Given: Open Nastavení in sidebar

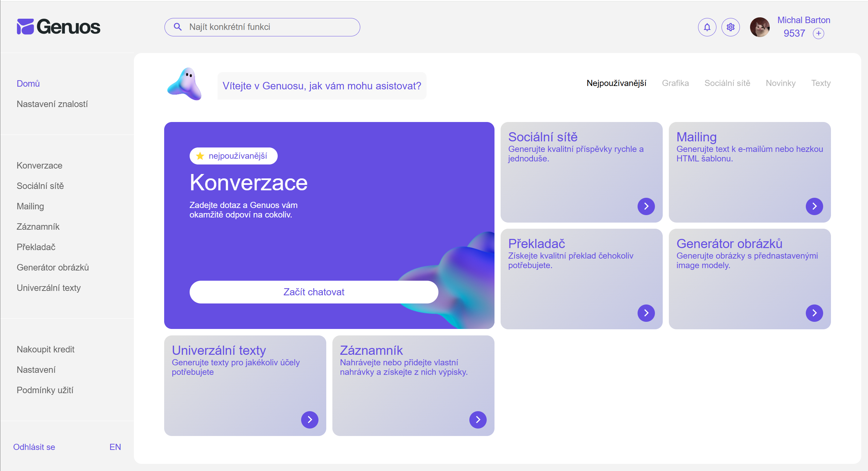Looking at the screenshot, I should [x=36, y=370].
